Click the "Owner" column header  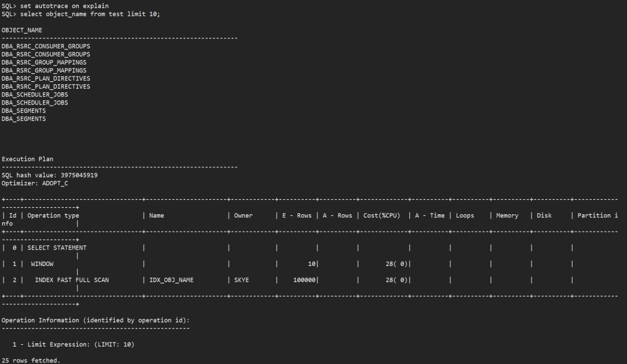243,215
